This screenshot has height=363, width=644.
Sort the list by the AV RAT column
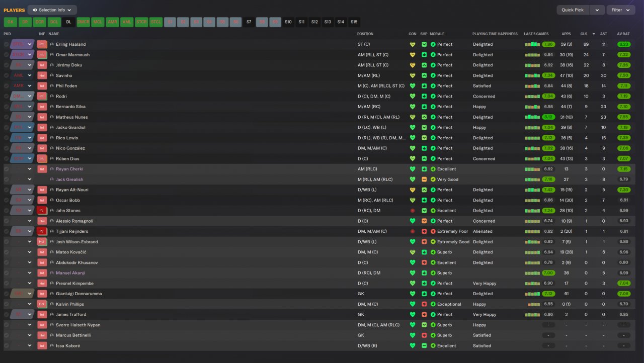click(623, 34)
